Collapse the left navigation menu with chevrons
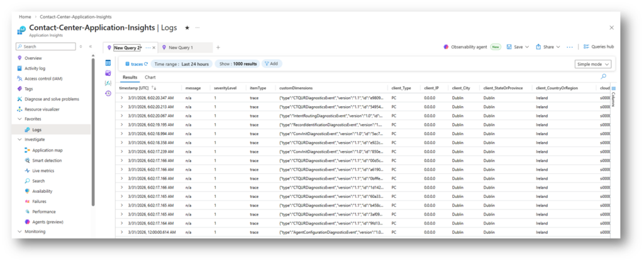 point(90,46)
